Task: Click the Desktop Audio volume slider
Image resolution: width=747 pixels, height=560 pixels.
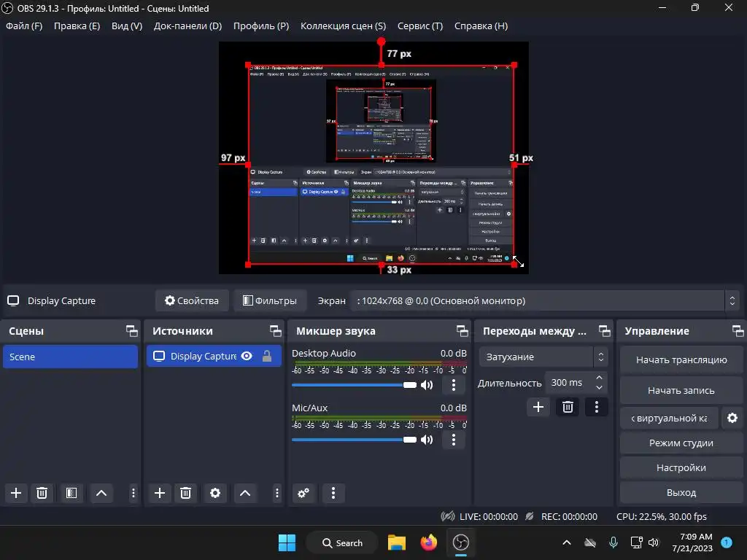Action: pyautogui.click(x=354, y=385)
